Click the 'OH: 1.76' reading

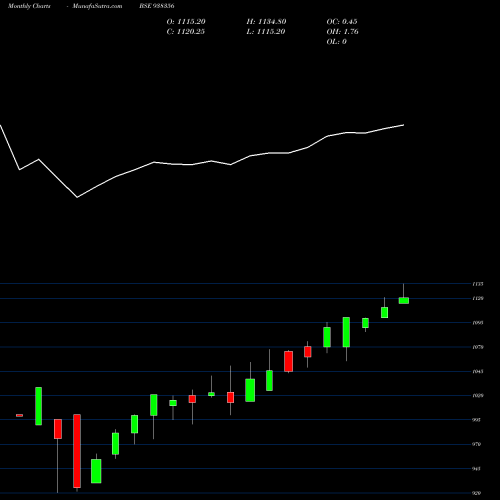343,32
